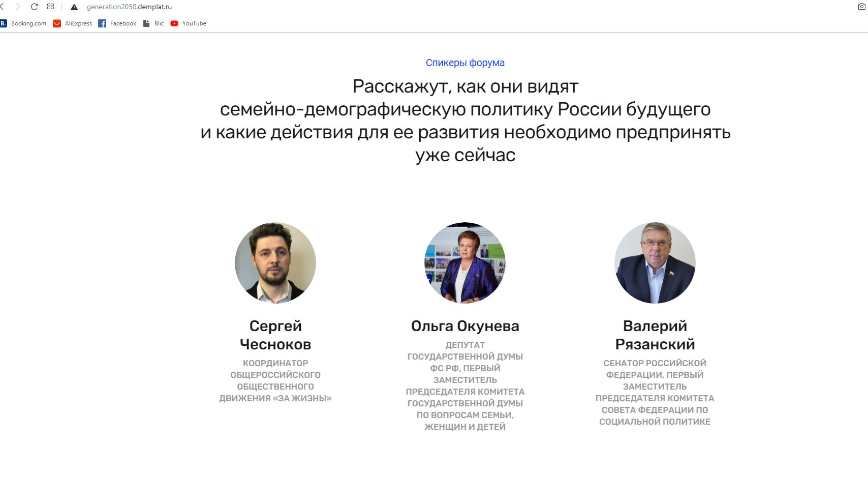Image resolution: width=868 pixels, height=503 pixels.
Task: Click the Booking.com bookmark icon
Action: pos(4,23)
